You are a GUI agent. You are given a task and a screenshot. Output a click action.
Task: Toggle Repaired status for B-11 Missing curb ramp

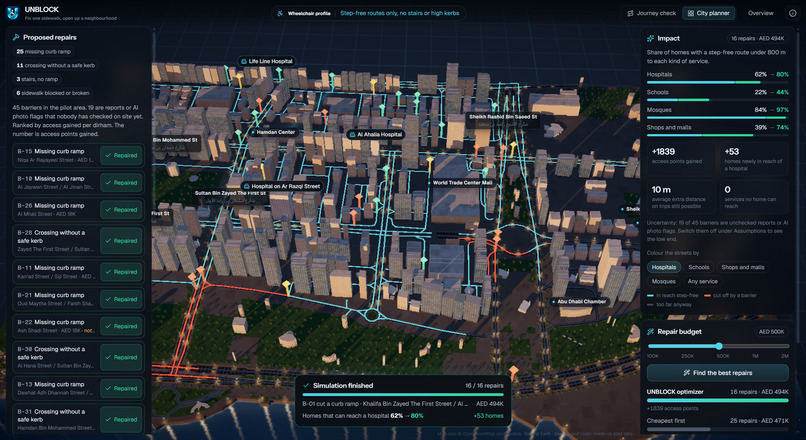[x=121, y=272]
